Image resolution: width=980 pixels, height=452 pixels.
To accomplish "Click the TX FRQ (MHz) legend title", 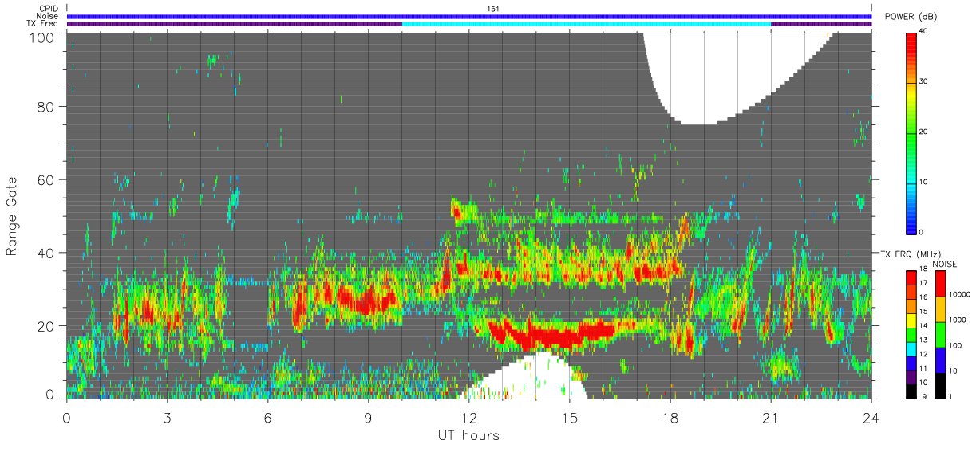I will (912, 254).
